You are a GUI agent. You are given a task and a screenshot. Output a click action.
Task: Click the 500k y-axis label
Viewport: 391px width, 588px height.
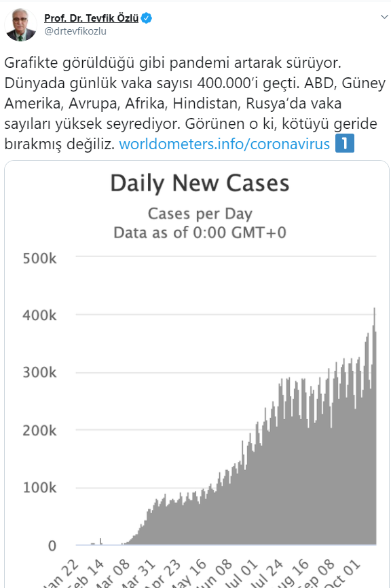[39, 258]
